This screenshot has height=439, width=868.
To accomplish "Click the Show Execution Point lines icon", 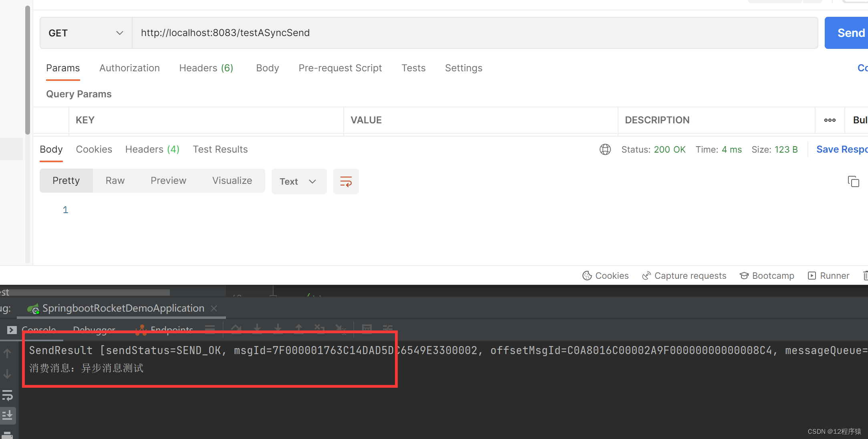I will pos(210,329).
